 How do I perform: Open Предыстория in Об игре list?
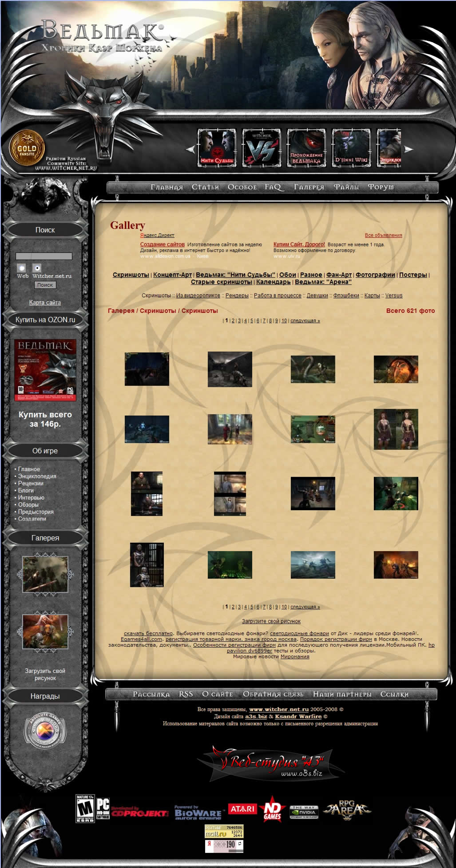(36, 512)
